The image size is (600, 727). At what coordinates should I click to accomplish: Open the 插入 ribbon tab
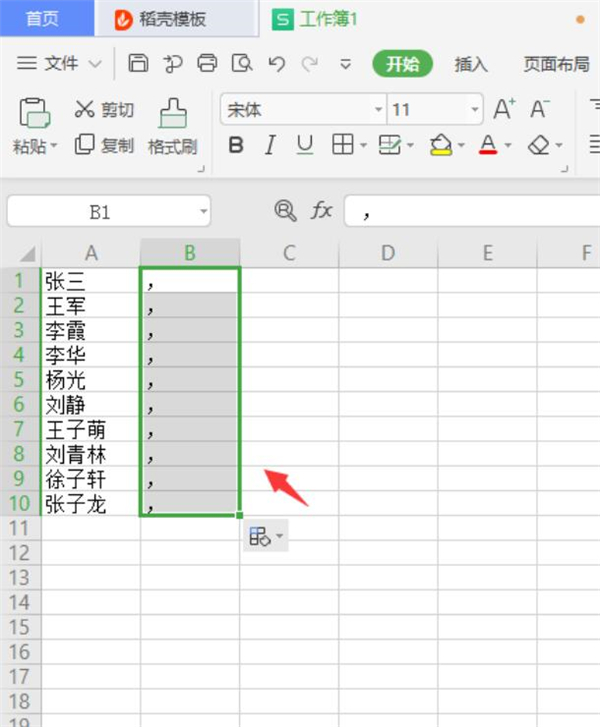point(471,64)
